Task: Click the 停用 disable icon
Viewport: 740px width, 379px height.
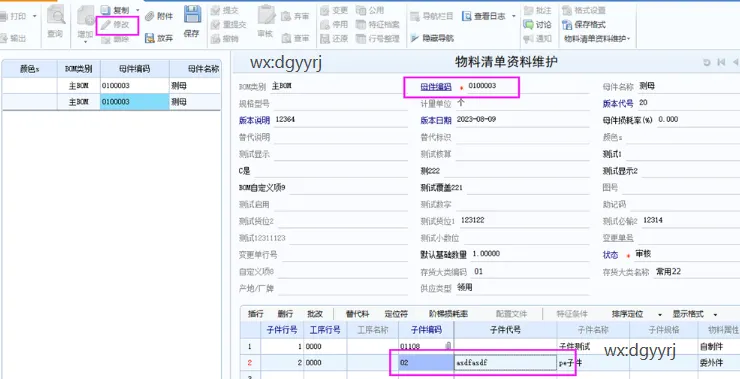Action: (325, 25)
